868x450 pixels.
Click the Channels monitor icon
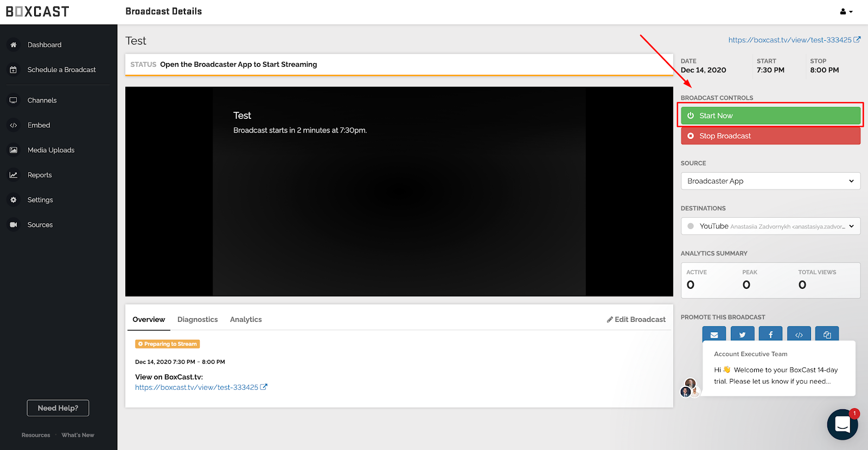pos(14,100)
